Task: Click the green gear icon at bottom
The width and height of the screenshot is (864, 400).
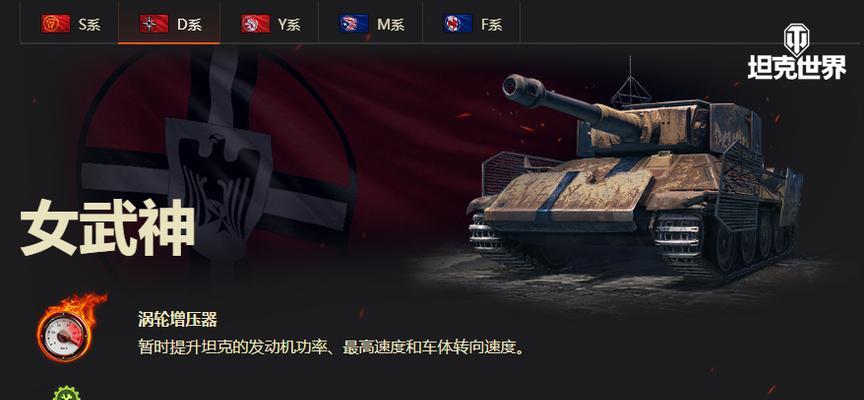Action: click(x=67, y=393)
